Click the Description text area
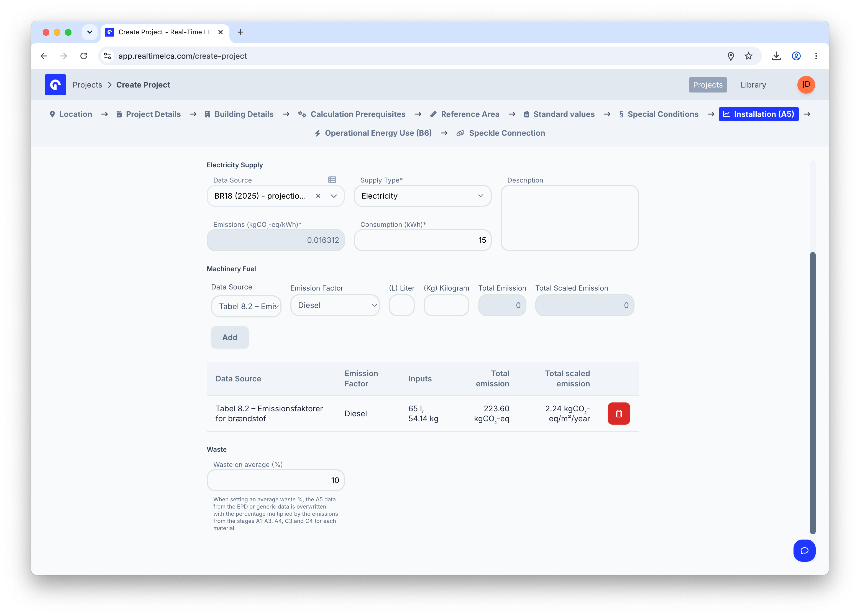 (x=570, y=218)
